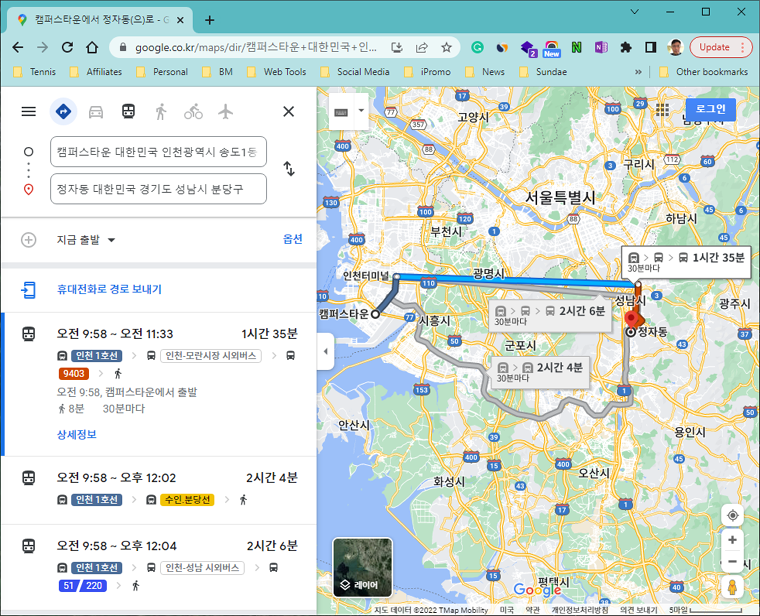
Task: Select the 1시간 35분 transit route
Action: [x=159, y=384]
